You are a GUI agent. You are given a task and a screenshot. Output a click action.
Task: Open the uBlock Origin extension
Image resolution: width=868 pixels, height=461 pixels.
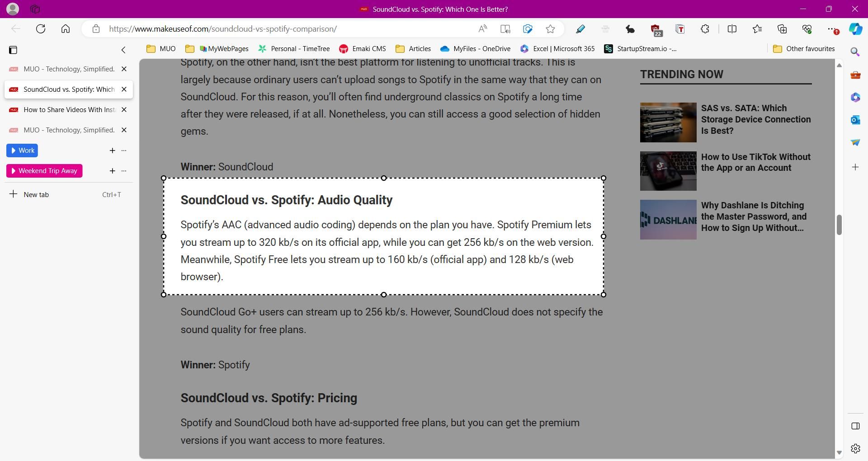point(656,28)
